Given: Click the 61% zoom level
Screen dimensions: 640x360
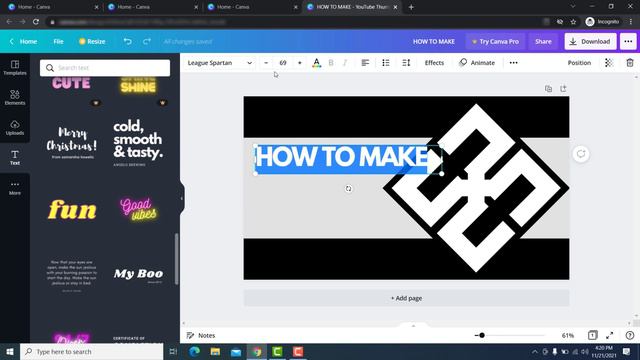Looking at the screenshot, I should coord(568,336).
